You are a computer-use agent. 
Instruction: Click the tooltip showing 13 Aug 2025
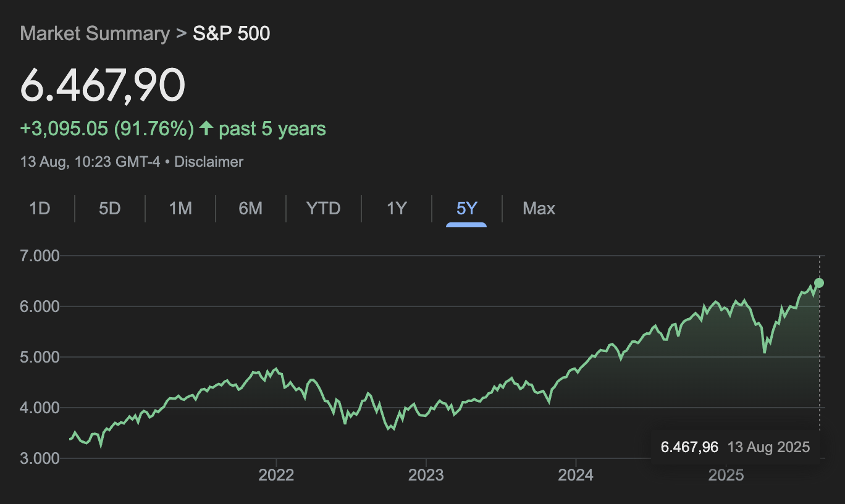(x=768, y=447)
